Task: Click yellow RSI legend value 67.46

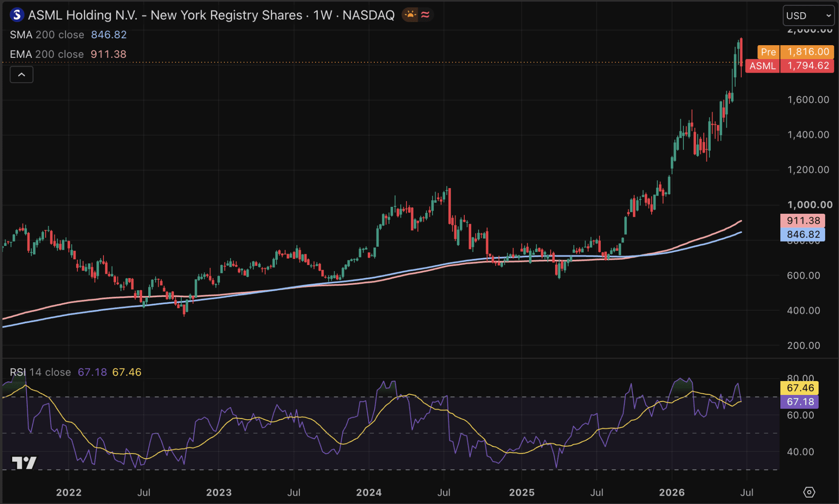Action: pyautogui.click(x=127, y=372)
